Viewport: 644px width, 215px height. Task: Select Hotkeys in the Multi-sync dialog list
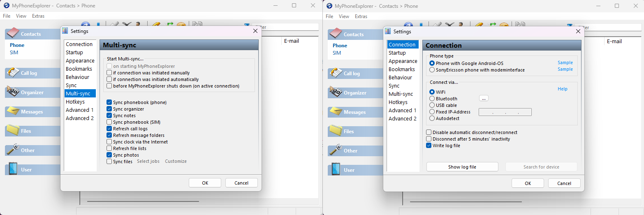pos(75,102)
